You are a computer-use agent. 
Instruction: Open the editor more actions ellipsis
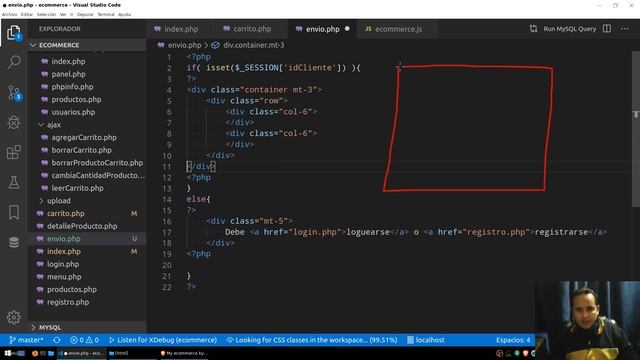(625, 29)
